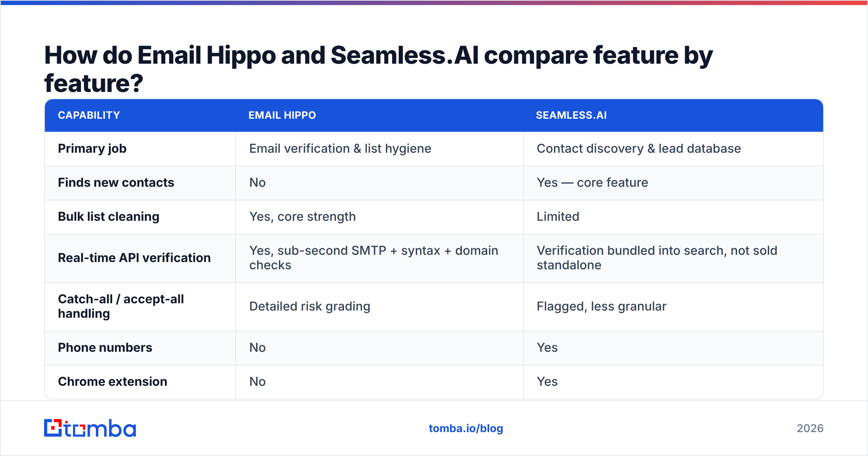
Task: Select the 2026 year text
Action: (810, 428)
